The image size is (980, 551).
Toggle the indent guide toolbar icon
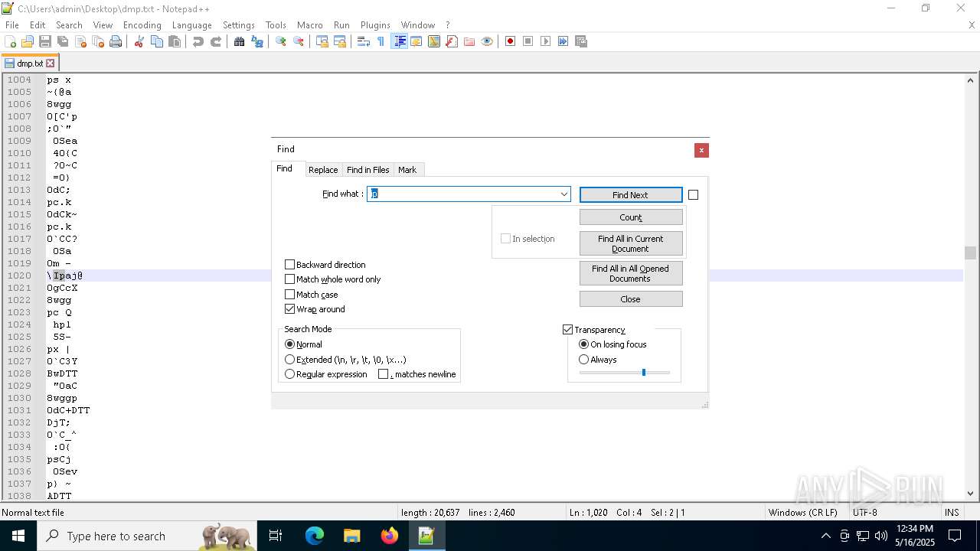399,41
